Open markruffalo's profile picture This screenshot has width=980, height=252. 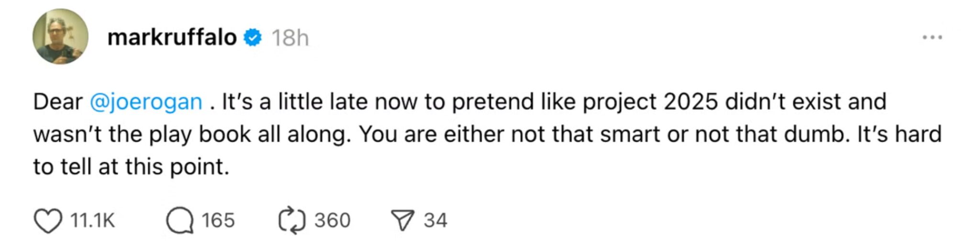tap(60, 36)
